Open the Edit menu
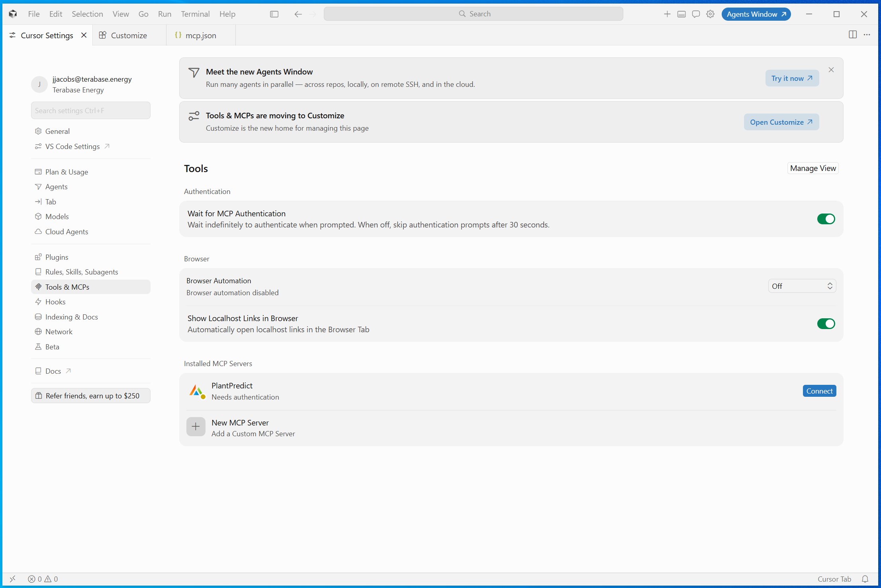Image resolution: width=881 pixels, height=588 pixels. [56, 14]
